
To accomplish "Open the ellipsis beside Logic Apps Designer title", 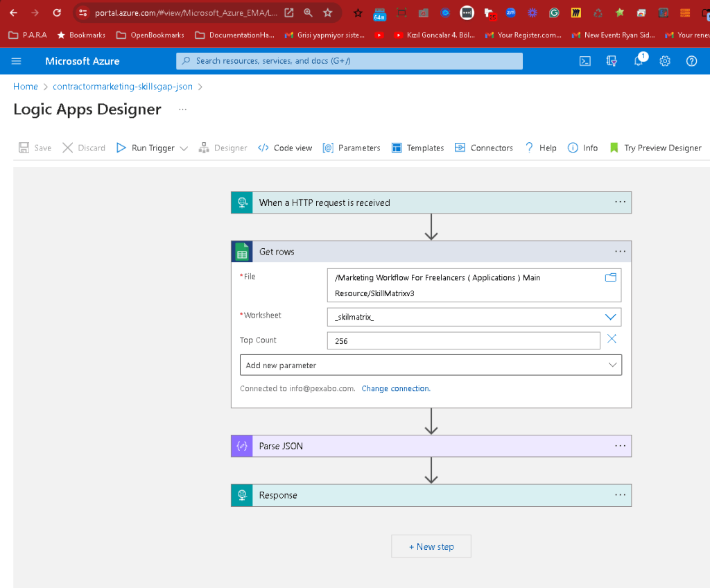I will coord(182,109).
